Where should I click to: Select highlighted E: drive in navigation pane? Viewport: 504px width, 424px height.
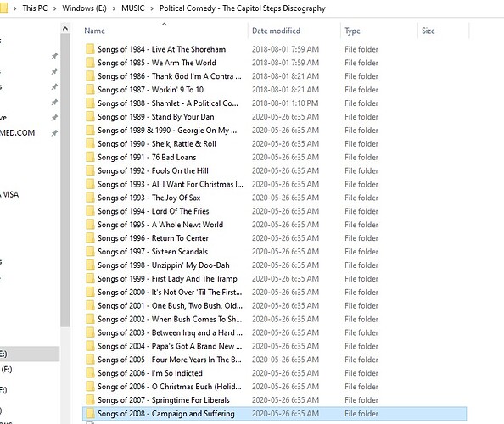coord(30,354)
